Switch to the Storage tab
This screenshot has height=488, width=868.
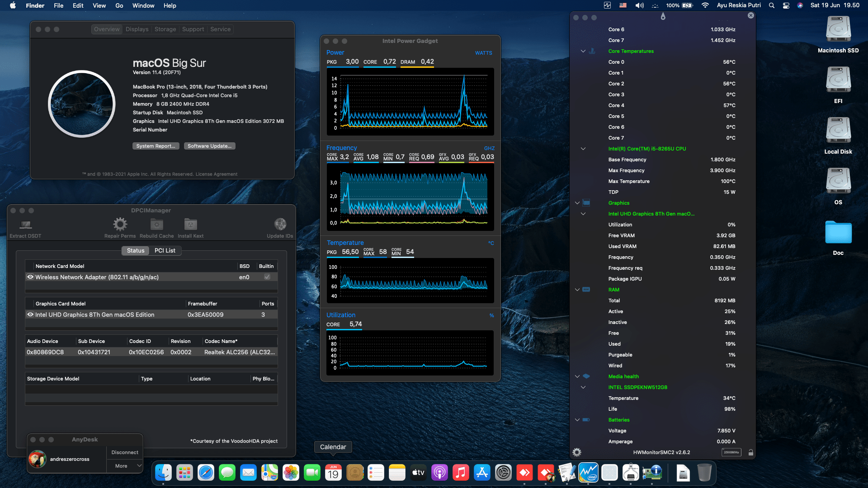tap(165, 29)
